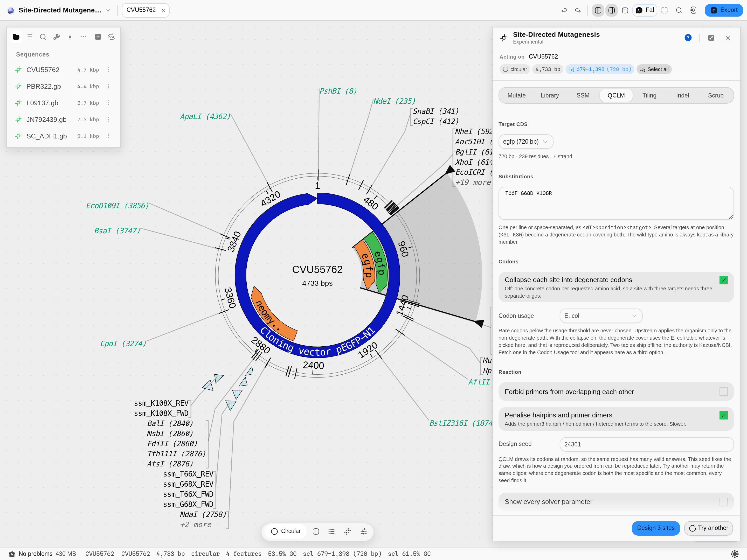Open the E. coli codon usage dropdown
The image size is (747, 560).
tap(601, 316)
